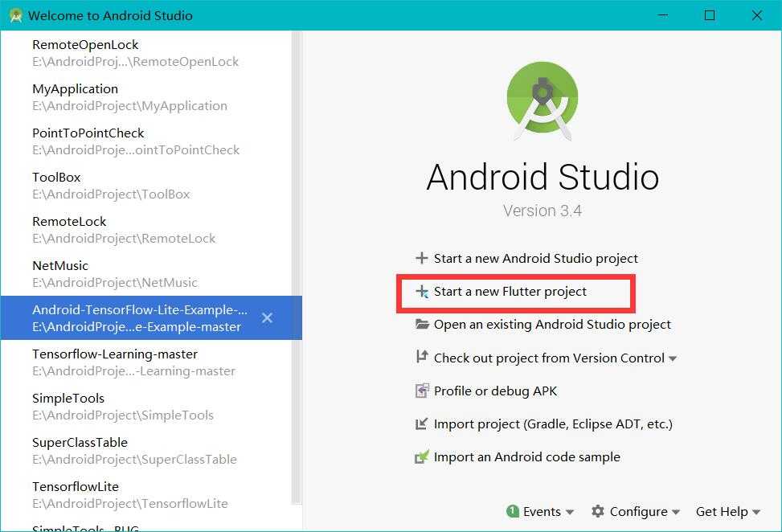Click the Android Studio logo image

tap(542, 100)
